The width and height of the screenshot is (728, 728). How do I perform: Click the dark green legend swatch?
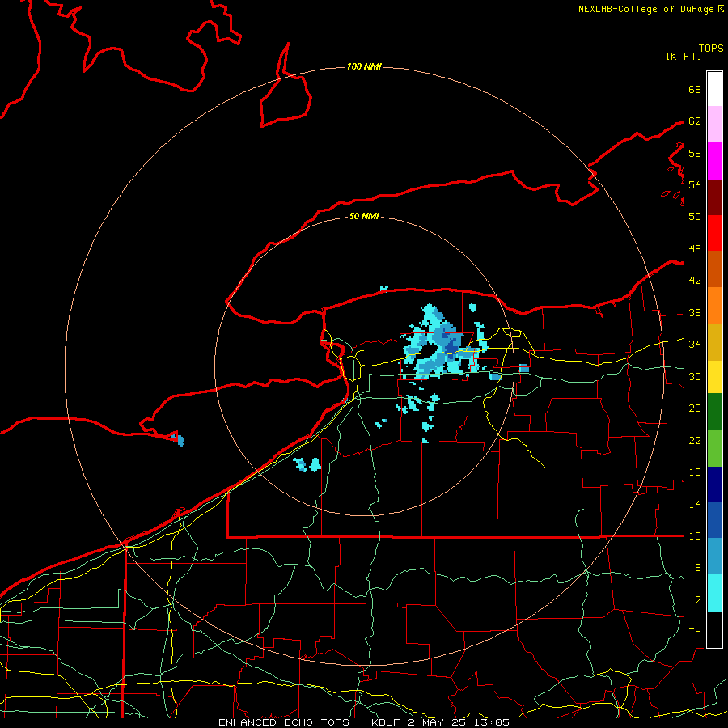pyautogui.click(x=714, y=412)
